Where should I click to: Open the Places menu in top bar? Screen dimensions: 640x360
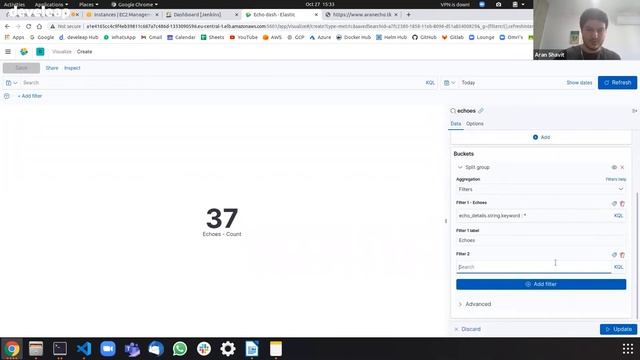tap(88, 4)
